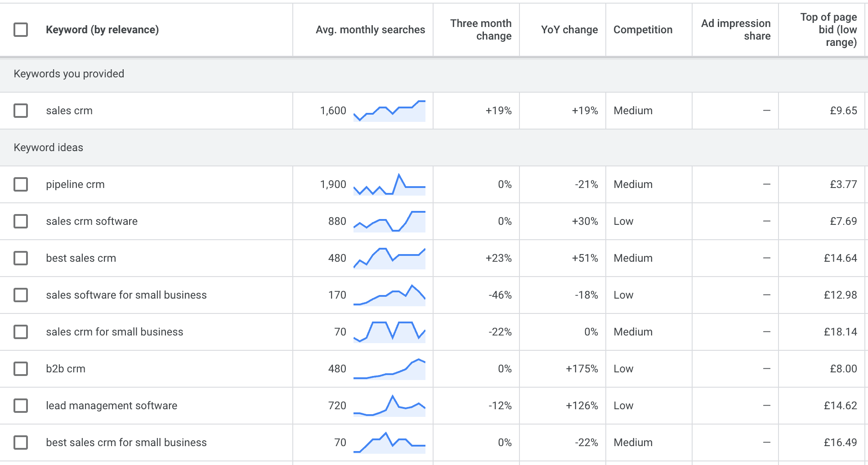This screenshot has width=868, height=465.
Task: Check the "sales crm" row checkbox
Action: pyautogui.click(x=21, y=111)
